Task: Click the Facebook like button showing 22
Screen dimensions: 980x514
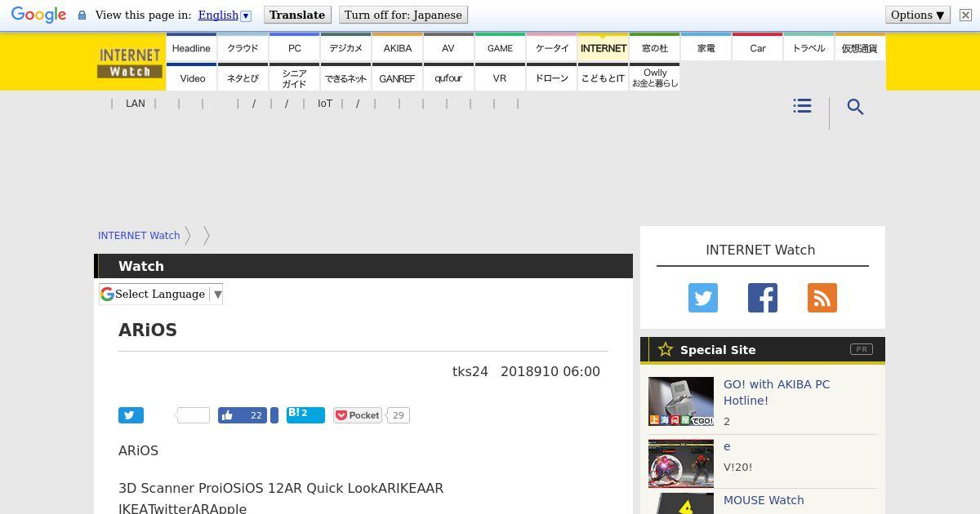Action: tap(243, 415)
